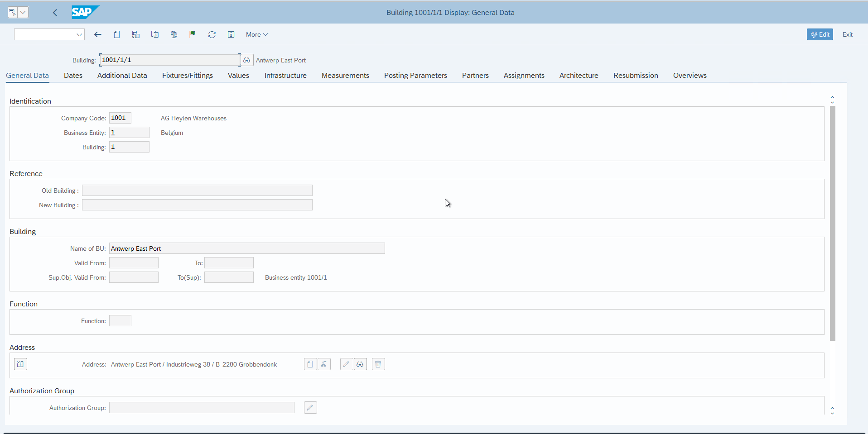
Task: Open the top-left session menu dropdown arrow
Action: 23,12
